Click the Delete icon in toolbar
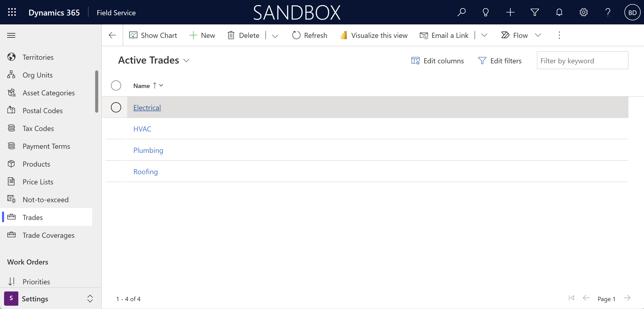The image size is (644, 309). (231, 35)
